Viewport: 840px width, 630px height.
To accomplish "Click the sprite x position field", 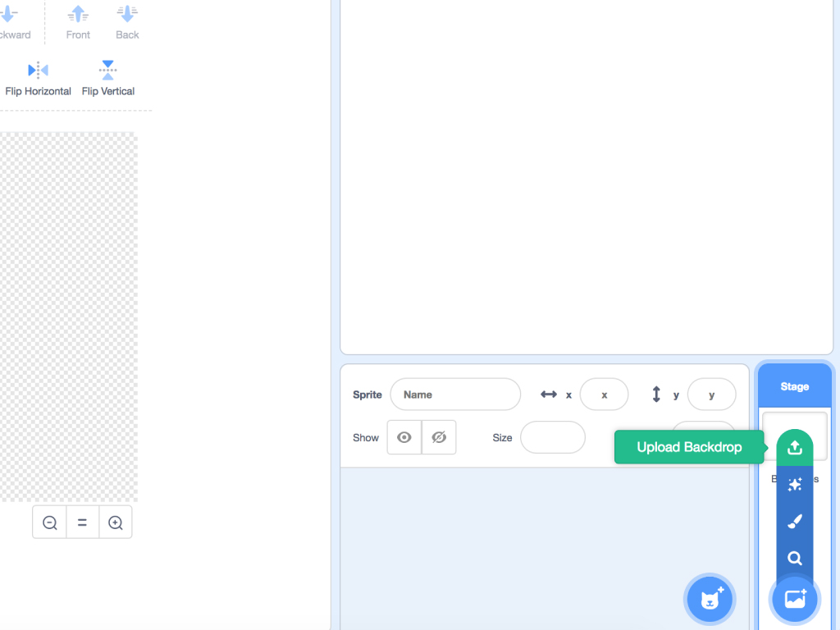I will [604, 395].
